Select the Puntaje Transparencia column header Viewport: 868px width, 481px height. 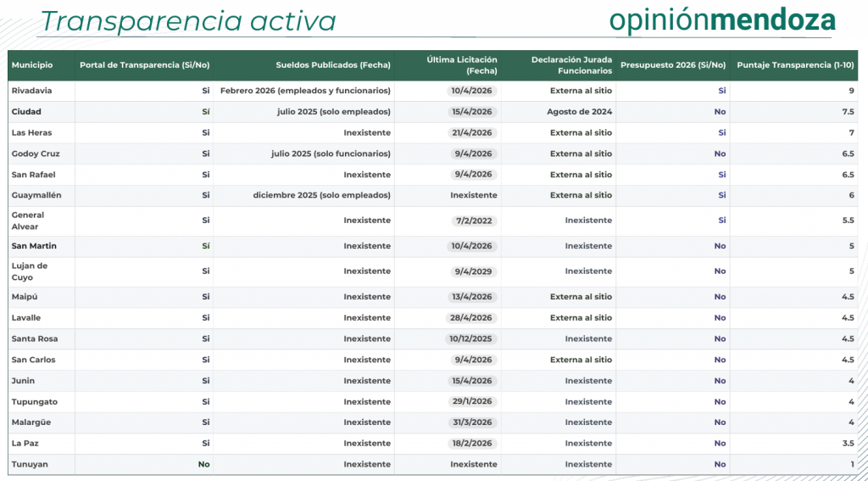[795, 65]
